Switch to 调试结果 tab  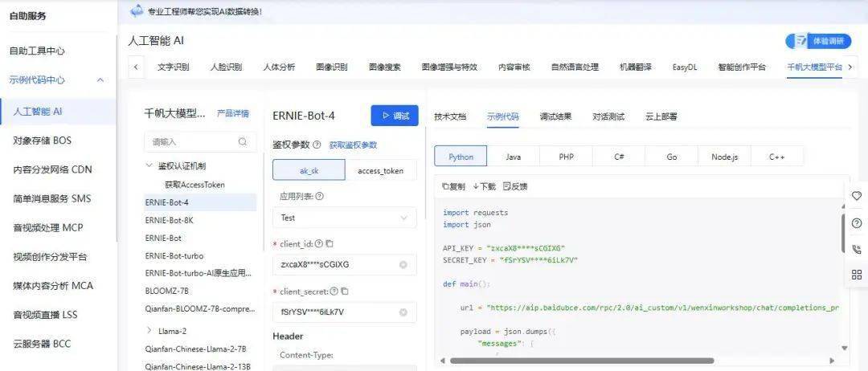pyautogui.click(x=556, y=116)
